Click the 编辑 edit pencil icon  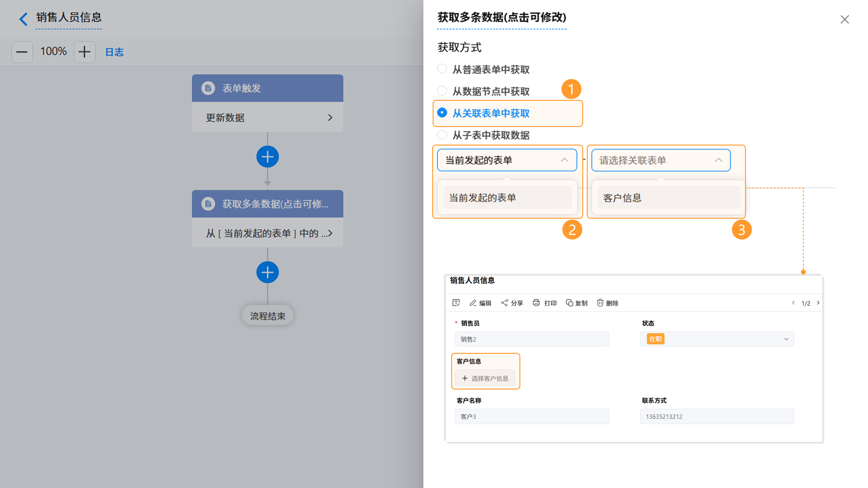pos(473,303)
